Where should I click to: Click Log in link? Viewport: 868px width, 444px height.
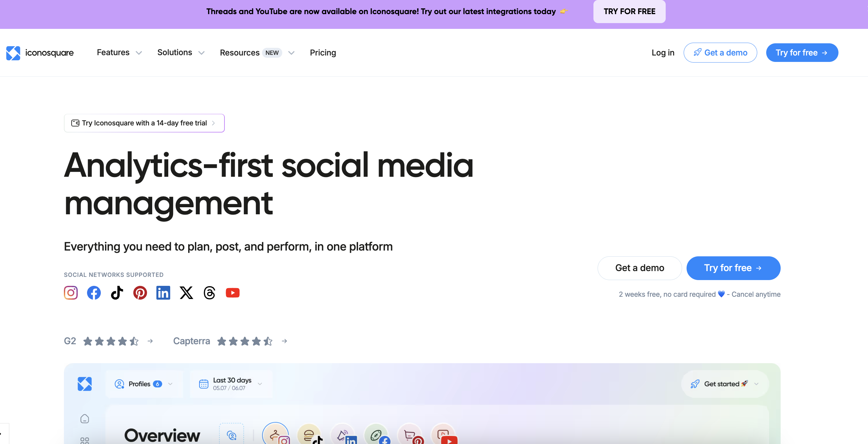(x=662, y=53)
